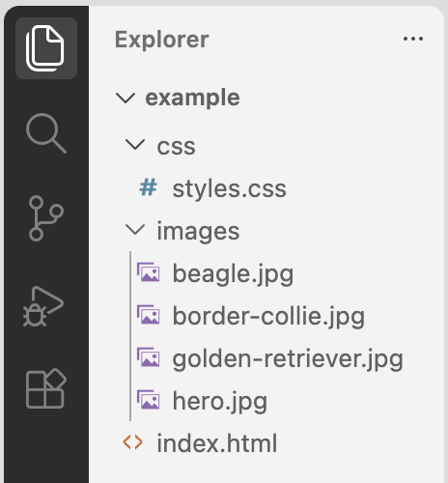This screenshot has height=483, width=448.
Task: Collapse the images folder chevron
Action: [x=135, y=230]
